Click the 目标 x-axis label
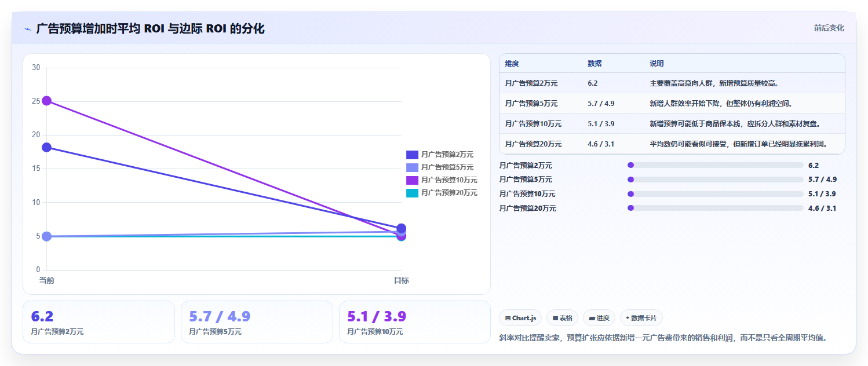 (x=401, y=280)
